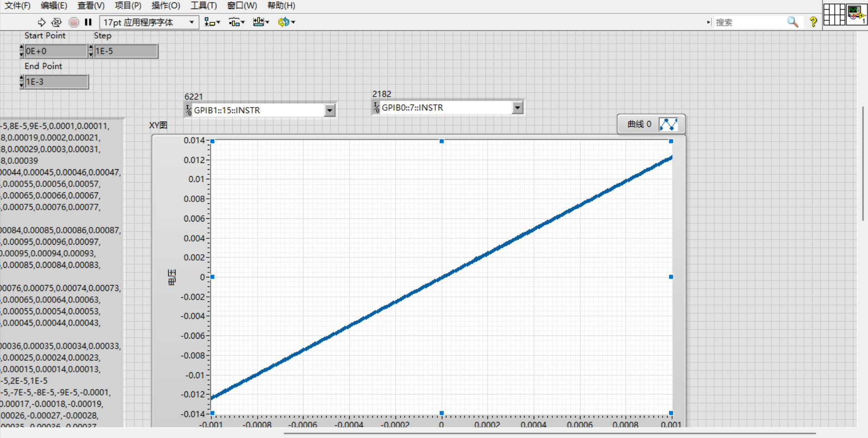Click the curve 0 plot legend icon
868x438 pixels.
coord(668,124)
